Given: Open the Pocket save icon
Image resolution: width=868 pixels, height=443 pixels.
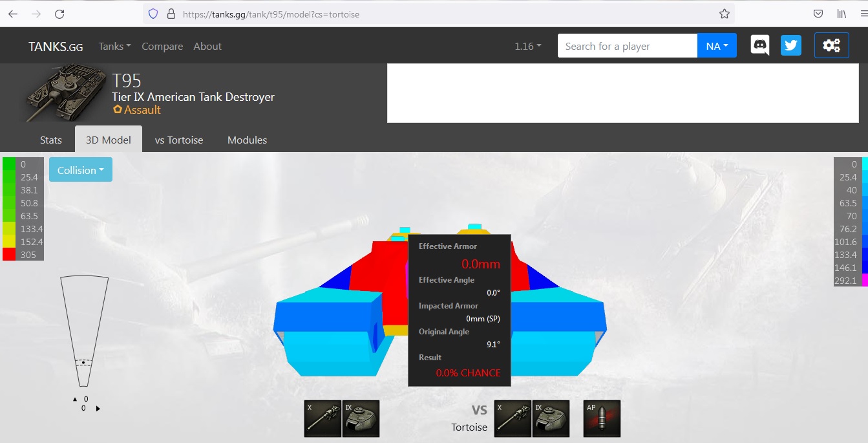Looking at the screenshot, I should click(818, 14).
